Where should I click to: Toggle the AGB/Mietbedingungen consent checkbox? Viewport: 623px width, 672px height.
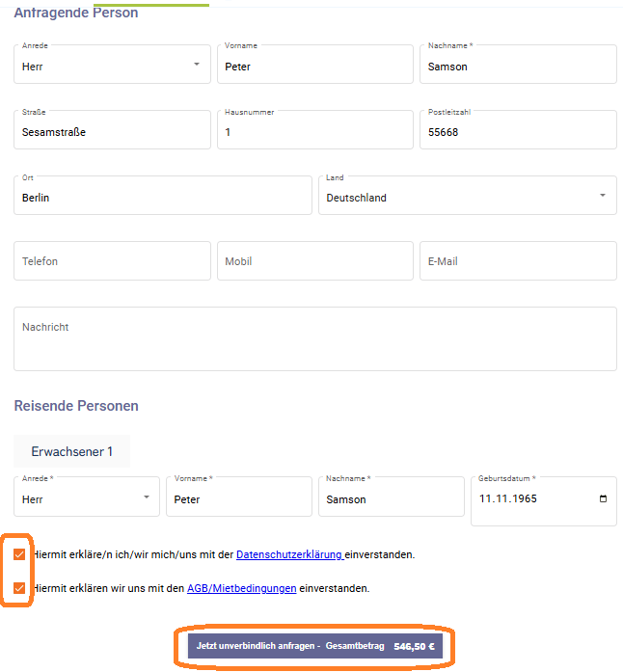19,587
